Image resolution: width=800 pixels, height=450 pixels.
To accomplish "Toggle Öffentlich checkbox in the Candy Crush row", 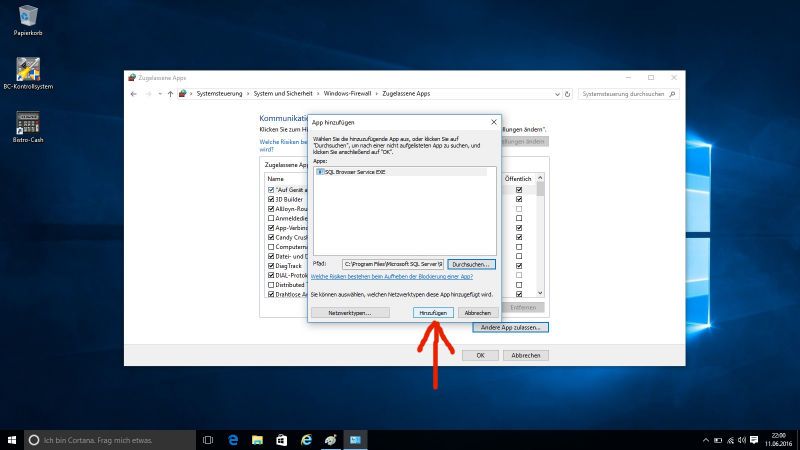I will click(x=519, y=237).
